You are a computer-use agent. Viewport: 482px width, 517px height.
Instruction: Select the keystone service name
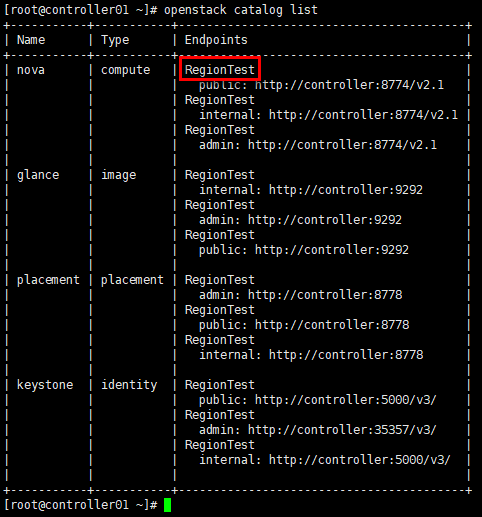[x=45, y=385]
